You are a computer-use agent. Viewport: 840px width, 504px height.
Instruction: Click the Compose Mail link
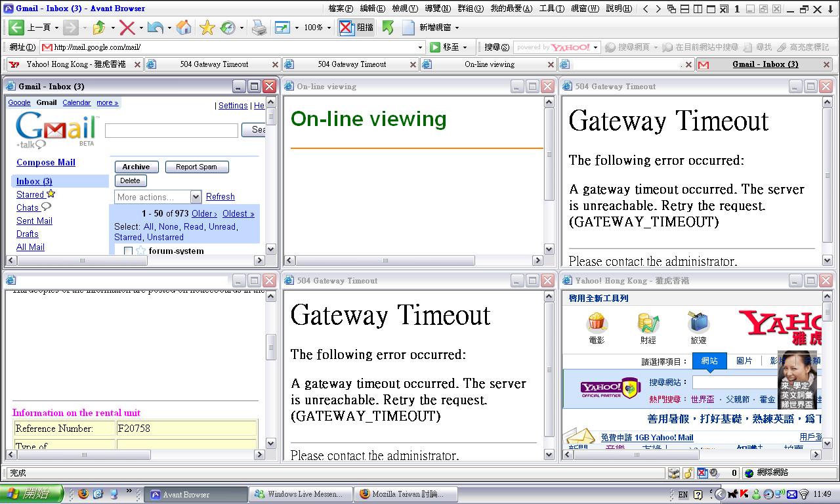click(x=46, y=162)
